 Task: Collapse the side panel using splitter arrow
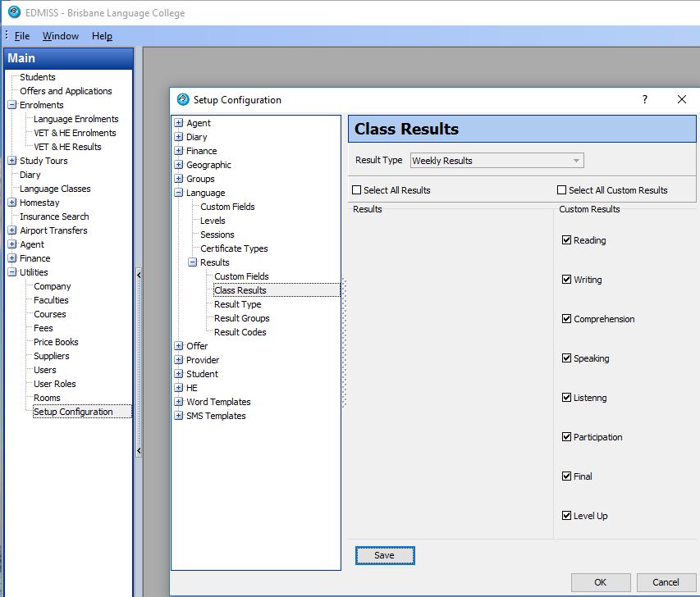click(139, 276)
